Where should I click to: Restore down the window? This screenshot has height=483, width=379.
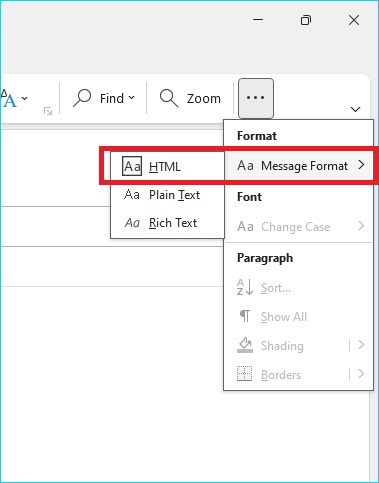point(306,20)
